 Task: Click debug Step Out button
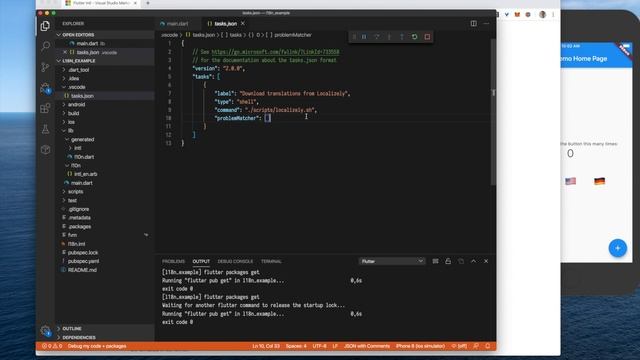click(x=402, y=37)
